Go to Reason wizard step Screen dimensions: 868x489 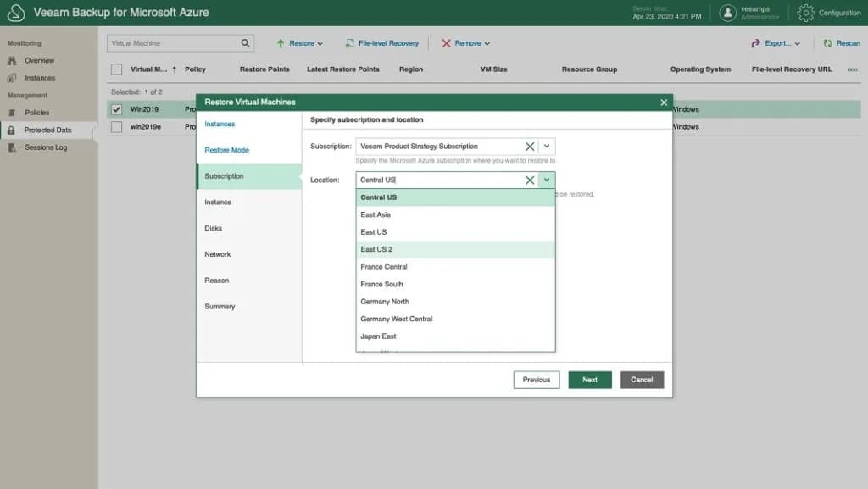(216, 281)
